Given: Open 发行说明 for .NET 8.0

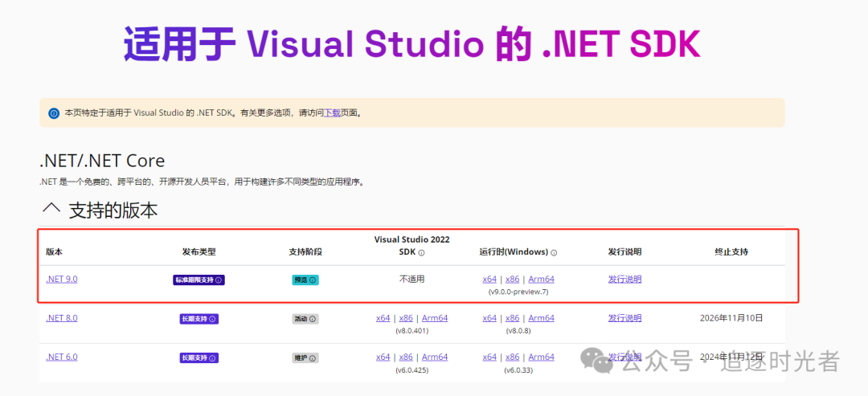Looking at the screenshot, I should (x=625, y=318).
